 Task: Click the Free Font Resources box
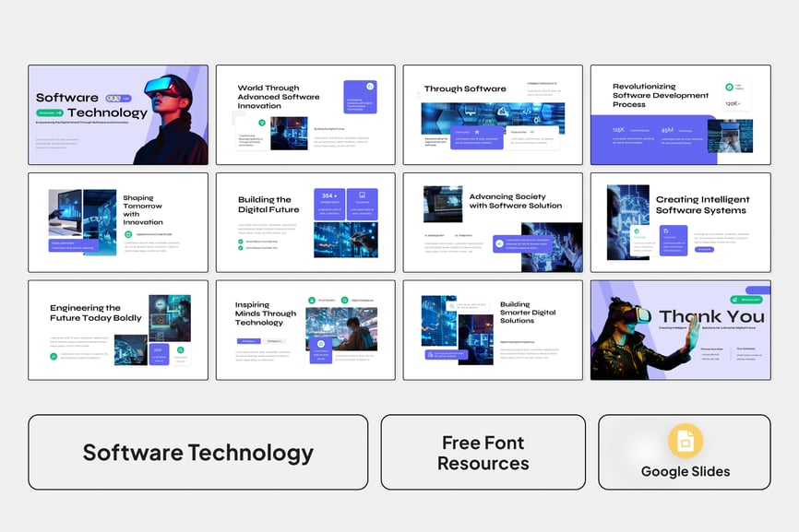(483, 452)
